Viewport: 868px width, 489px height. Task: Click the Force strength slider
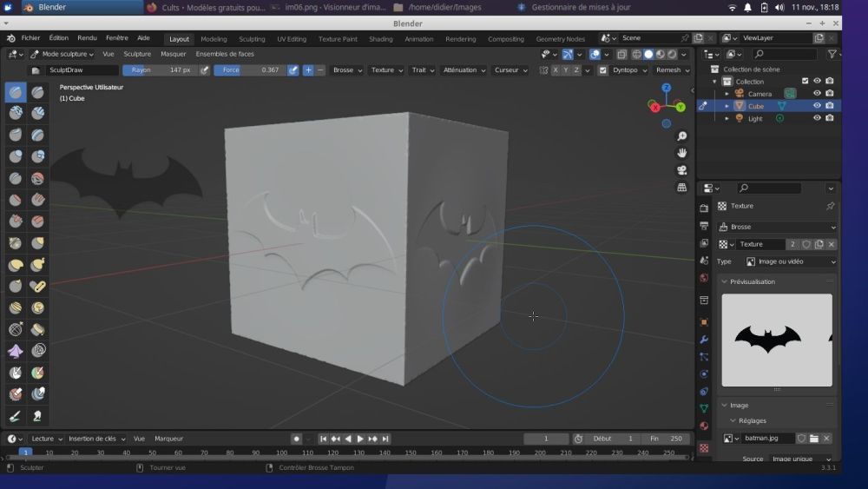(249, 70)
